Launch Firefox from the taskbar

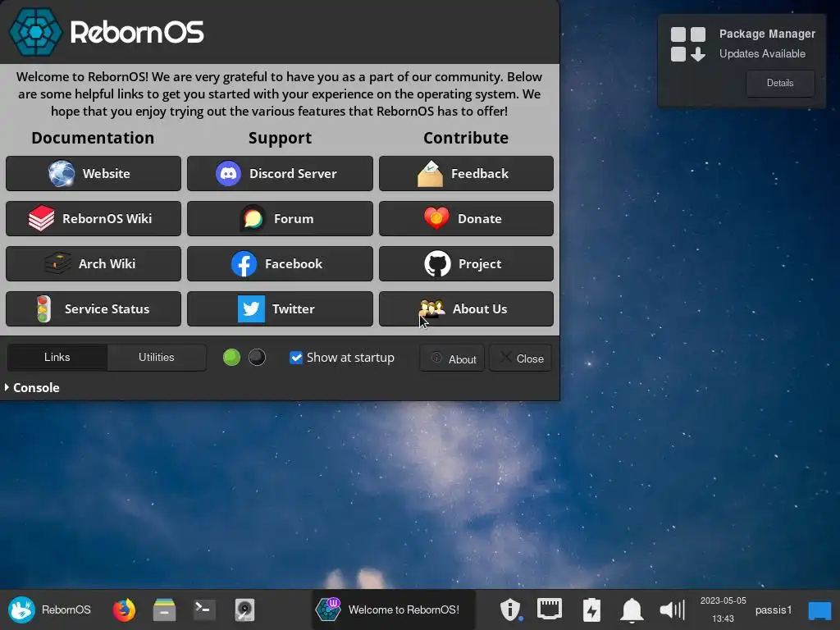125,609
